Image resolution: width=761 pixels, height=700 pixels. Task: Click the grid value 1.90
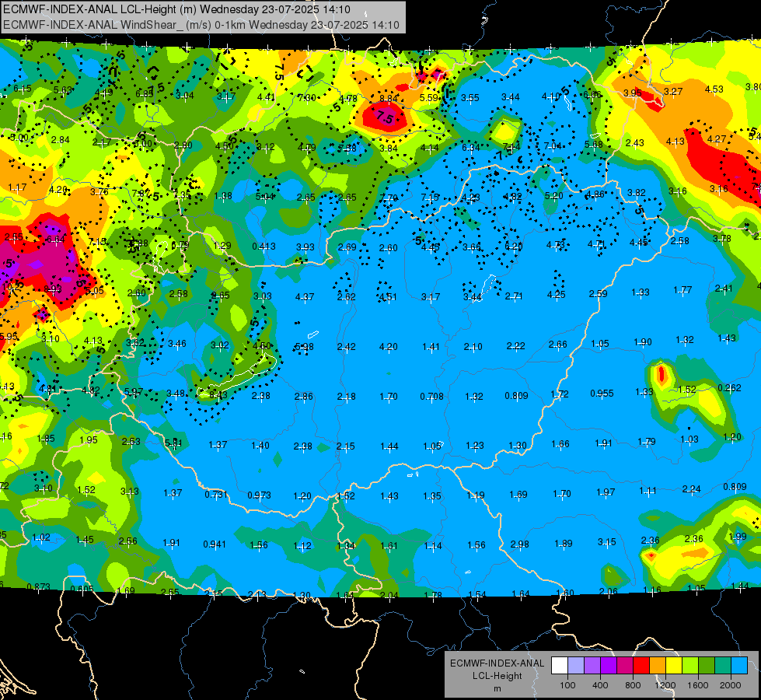[643, 342]
